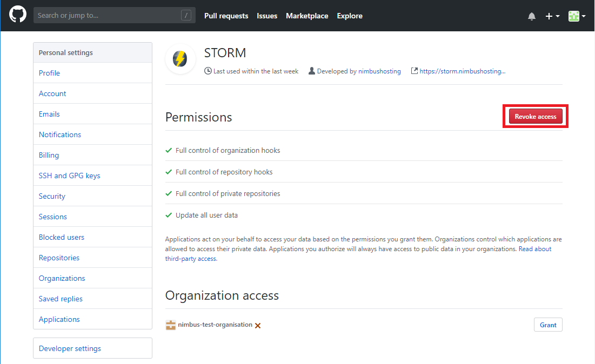
Task: Click the nimbus-test-organisation name
Action: pos(215,325)
